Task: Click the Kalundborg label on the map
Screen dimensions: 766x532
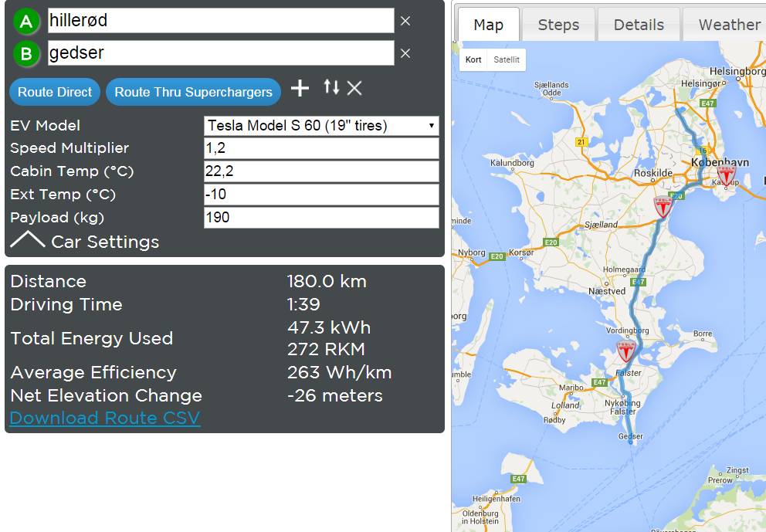Action: tap(512, 163)
